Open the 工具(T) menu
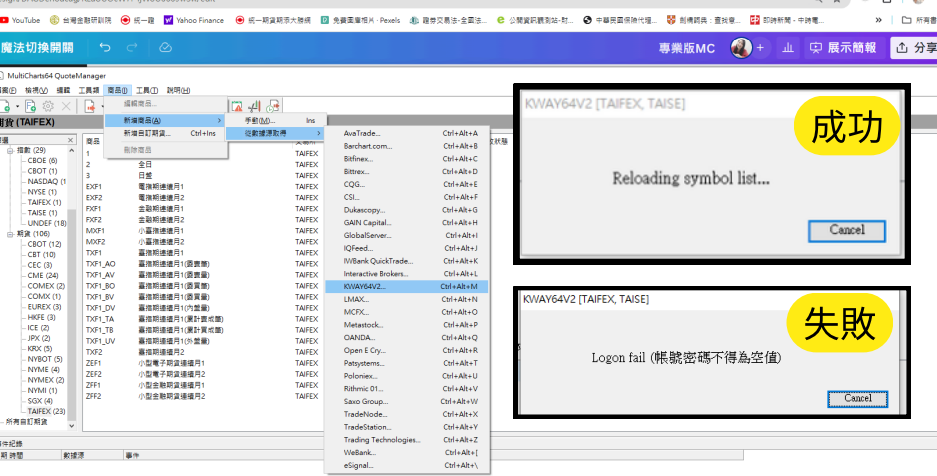This screenshot has height=476, width=937. click(x=146, y=90)
